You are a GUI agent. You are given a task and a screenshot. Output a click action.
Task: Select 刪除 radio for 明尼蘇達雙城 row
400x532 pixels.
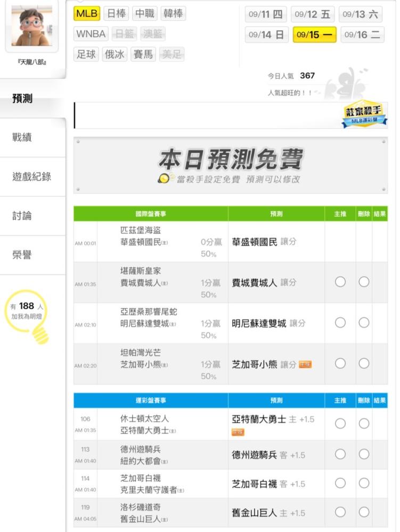coord(364,323)
